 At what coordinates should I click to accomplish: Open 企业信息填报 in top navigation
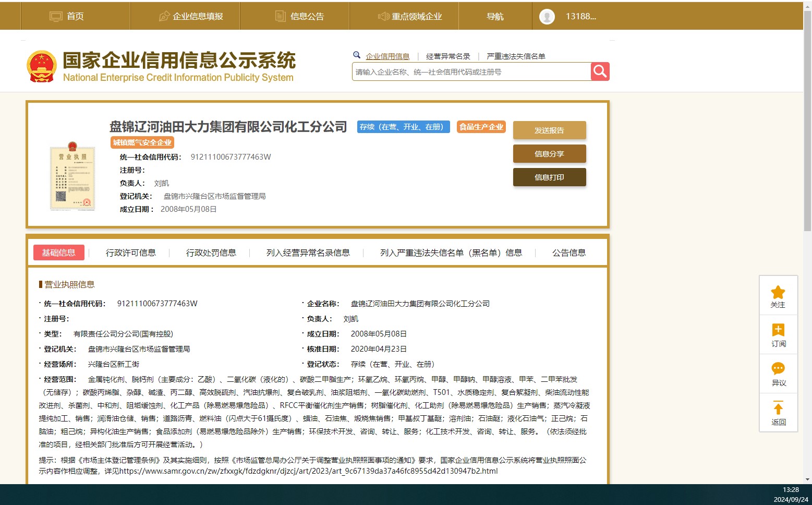[191, 16]
